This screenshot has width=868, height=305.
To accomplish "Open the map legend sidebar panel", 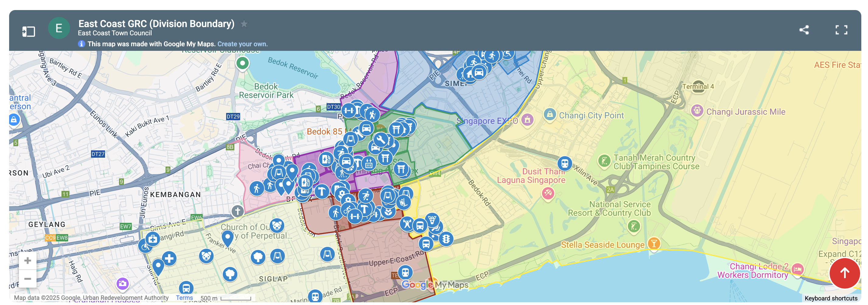I will [29, 31].
